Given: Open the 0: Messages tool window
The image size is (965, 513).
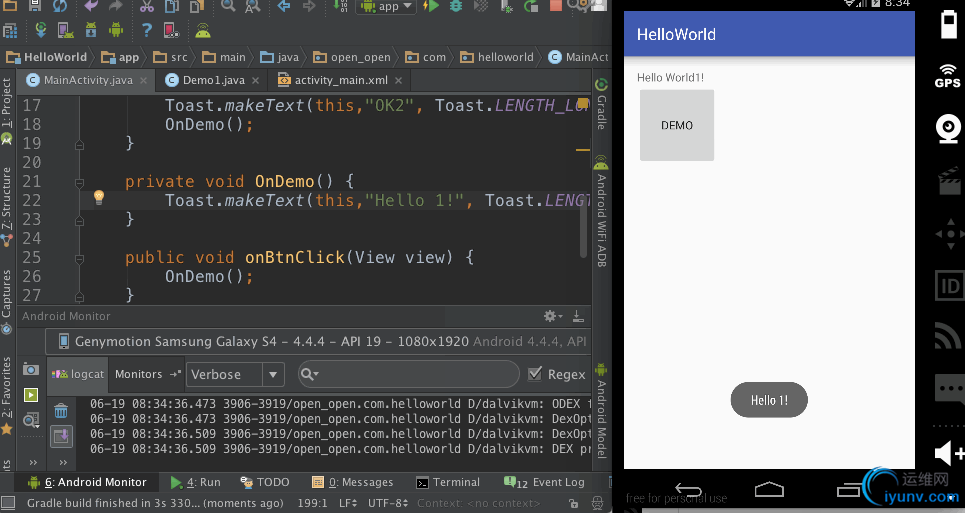Looking at the screenshot, I should (353, 482).
